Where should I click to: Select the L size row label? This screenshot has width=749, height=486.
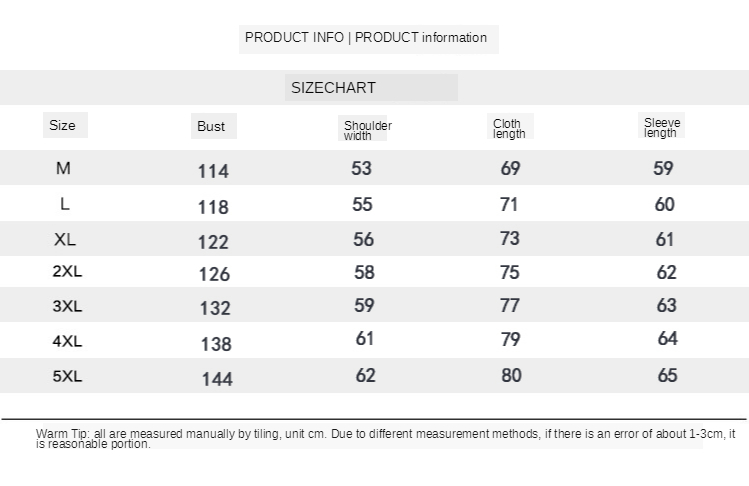point(64,204)
